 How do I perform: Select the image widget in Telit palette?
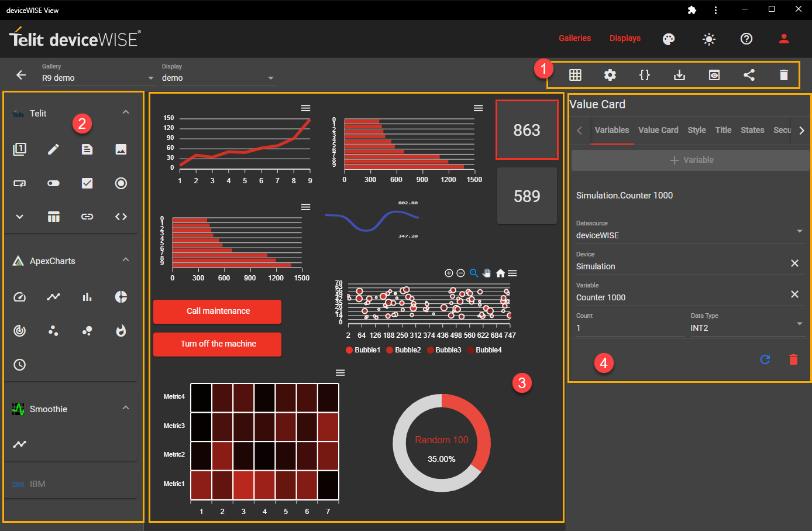tap(121, 149)
